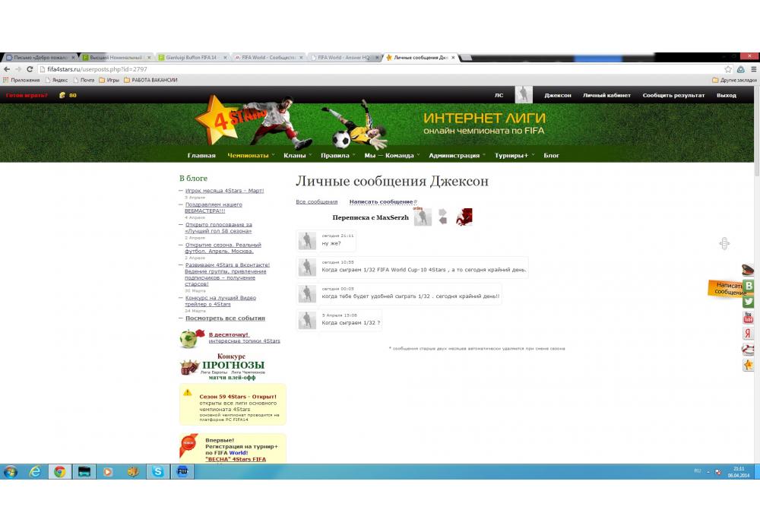Open РАБОТА ВАКАНСИИ bookmarks folder
This screenshot has width=760, height=532.
tap(150, 80)
